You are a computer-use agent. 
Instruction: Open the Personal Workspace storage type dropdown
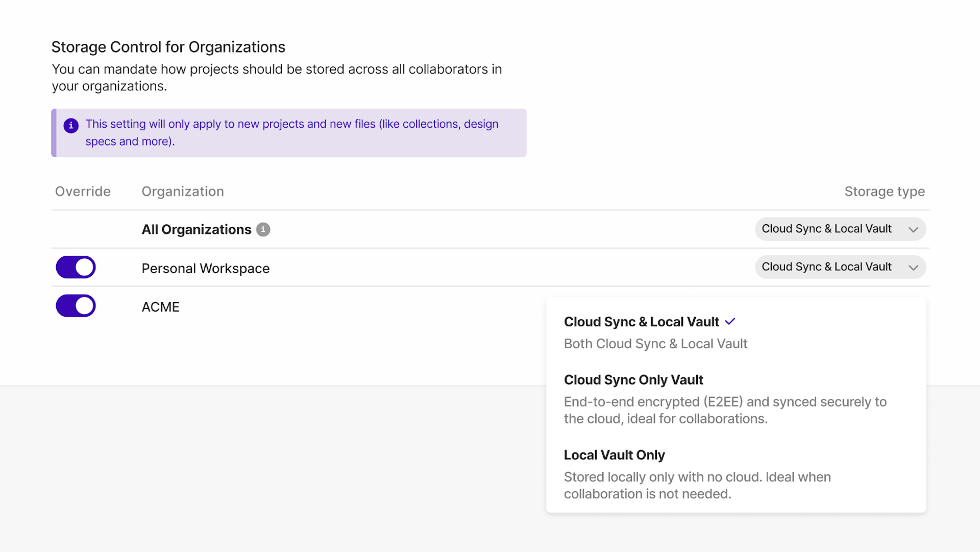(x=840, y=267)
